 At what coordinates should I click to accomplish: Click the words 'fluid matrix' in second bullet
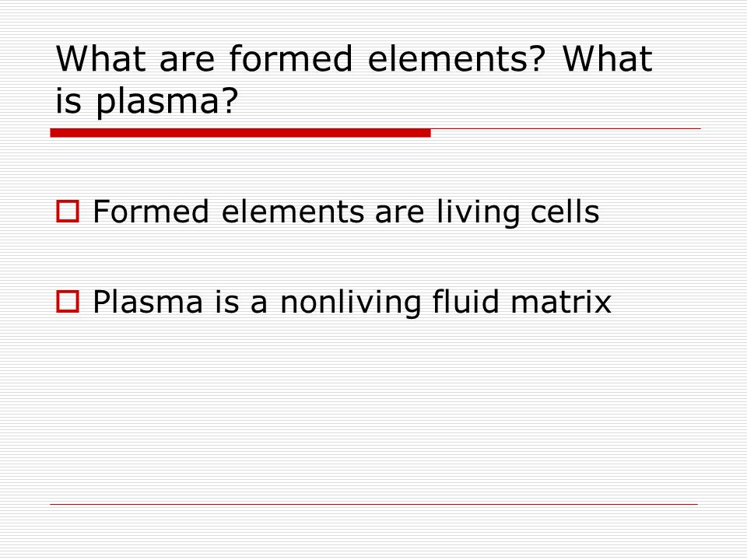click(x=522, y=302)
